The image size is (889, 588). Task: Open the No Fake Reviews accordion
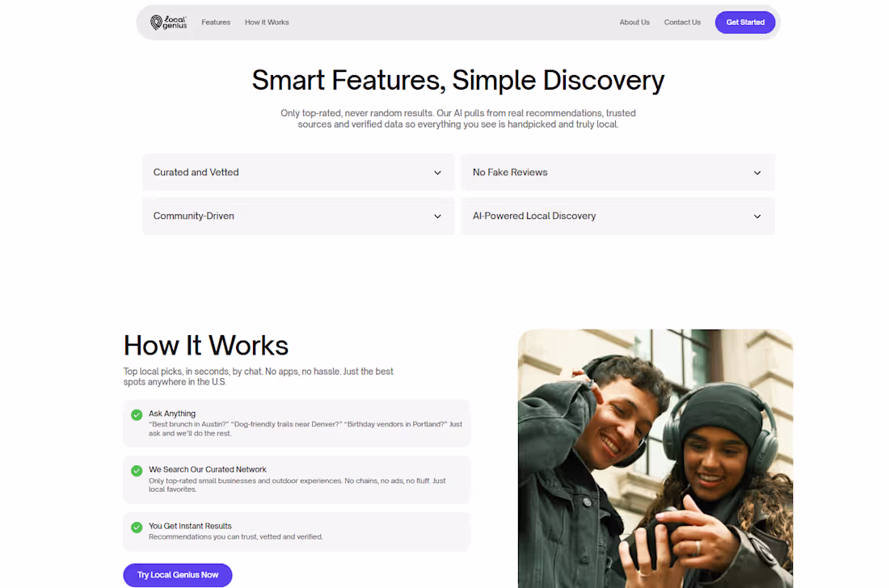(x=617, y=172)
